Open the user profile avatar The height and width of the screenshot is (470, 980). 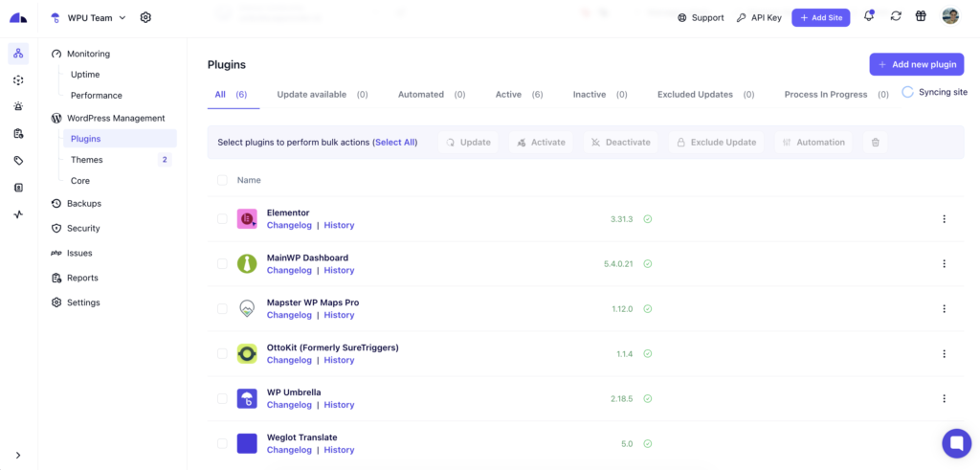click(x=950, y=16)
